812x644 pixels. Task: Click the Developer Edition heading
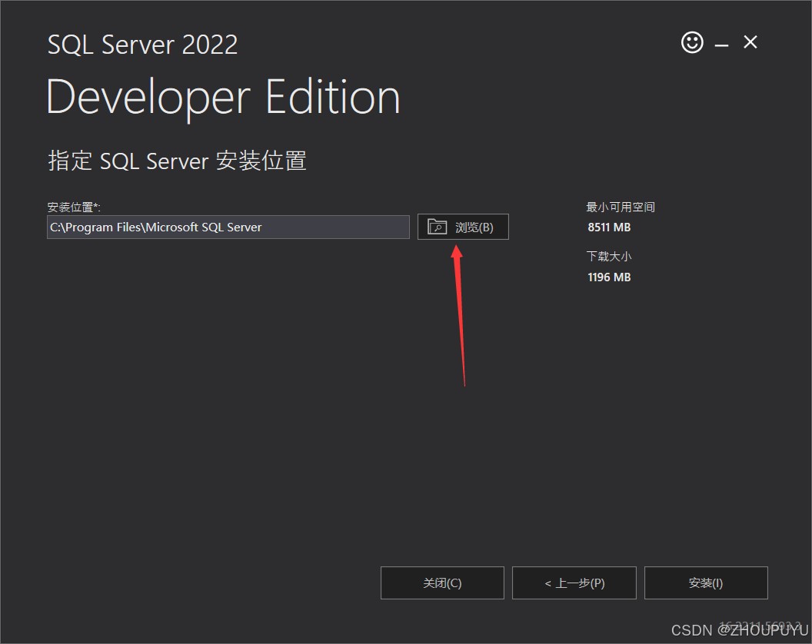[223, 98]
